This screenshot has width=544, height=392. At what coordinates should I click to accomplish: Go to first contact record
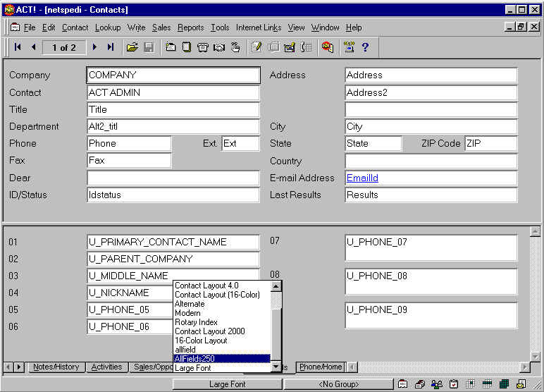click(x=18, y=47)
